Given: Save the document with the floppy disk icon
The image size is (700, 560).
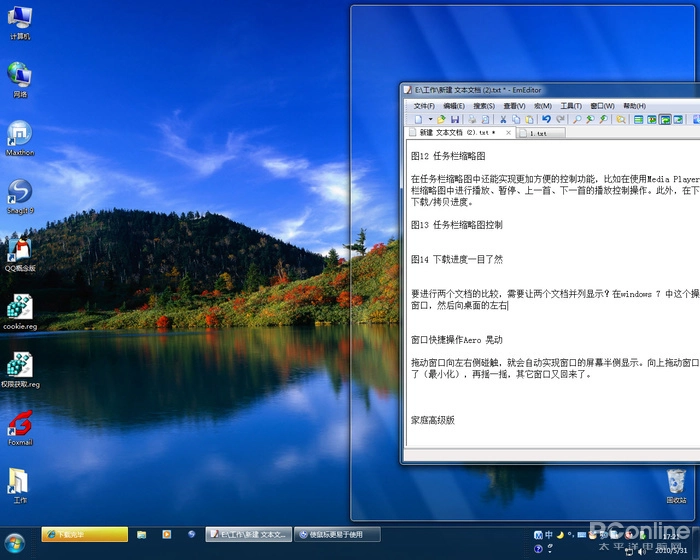Looking at the screenshot, I should click(x=455, y=119).
